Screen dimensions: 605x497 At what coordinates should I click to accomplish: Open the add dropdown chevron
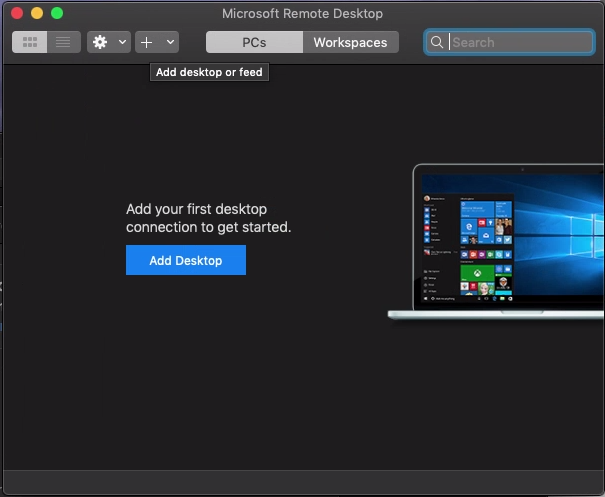pyautogui.click(x=170, y=42)
